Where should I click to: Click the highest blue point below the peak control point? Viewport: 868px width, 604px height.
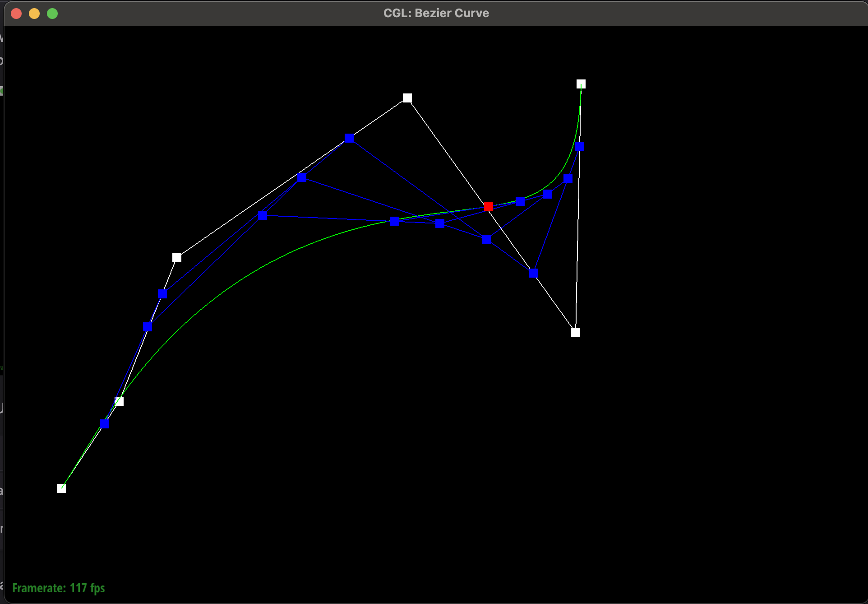click(x=349, y=138)
